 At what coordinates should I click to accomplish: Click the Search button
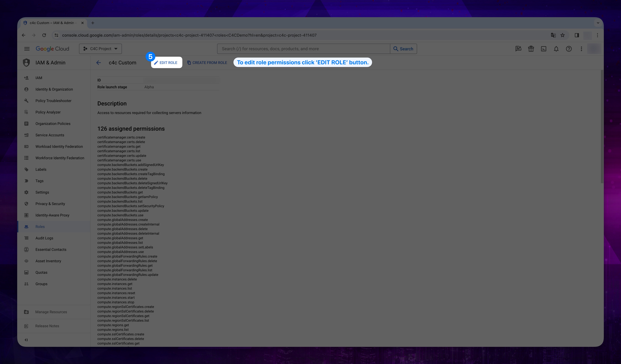[403, 49]
